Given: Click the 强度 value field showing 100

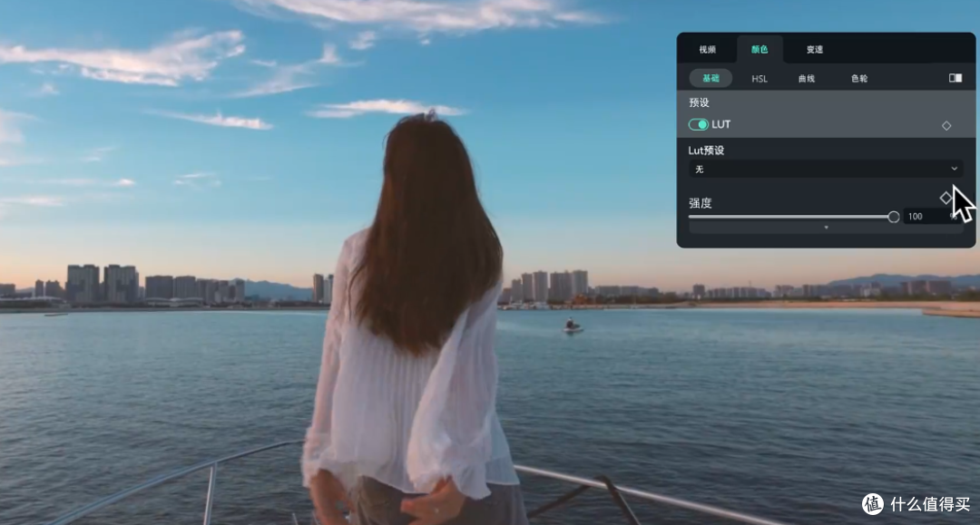Looking at the screenshot, I should (x=933, y=216).
